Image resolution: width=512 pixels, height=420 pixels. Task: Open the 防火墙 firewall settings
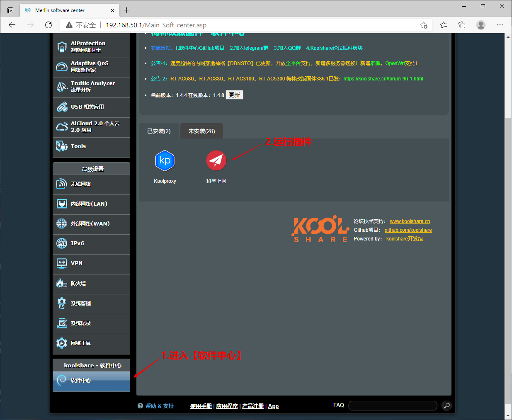pos(91,284)
